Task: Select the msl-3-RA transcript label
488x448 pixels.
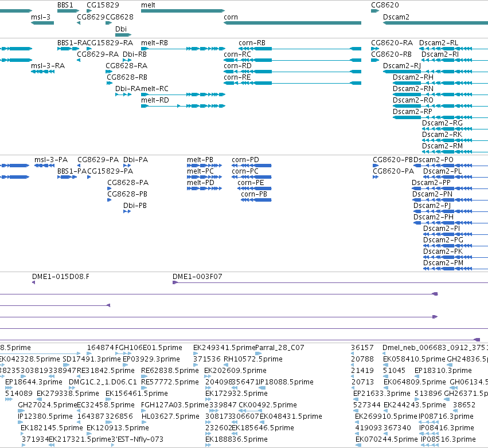Action: [48, 66]
